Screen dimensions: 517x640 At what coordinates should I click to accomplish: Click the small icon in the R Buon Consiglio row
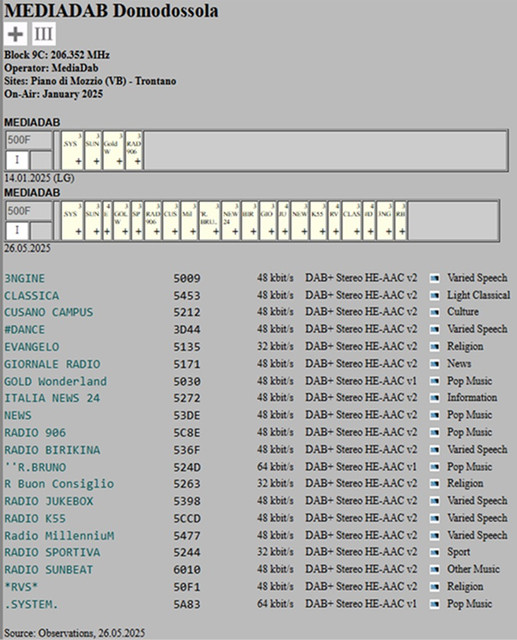point(435,484)
